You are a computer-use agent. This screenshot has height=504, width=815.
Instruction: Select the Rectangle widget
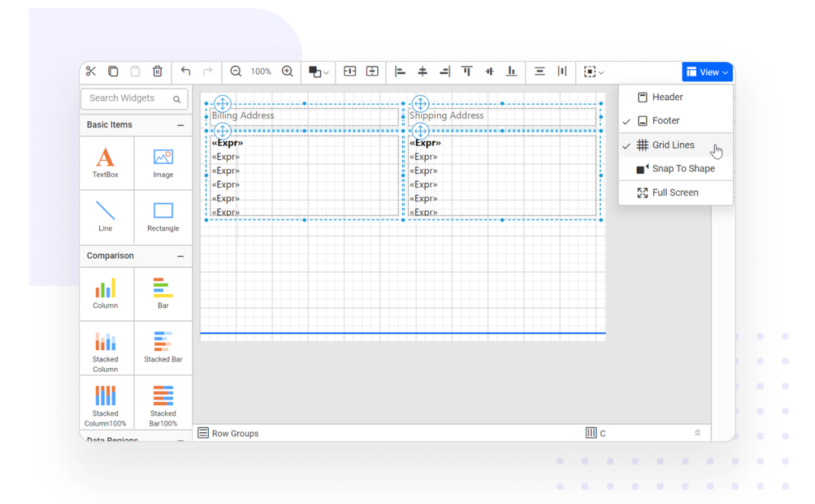[163, 217]
